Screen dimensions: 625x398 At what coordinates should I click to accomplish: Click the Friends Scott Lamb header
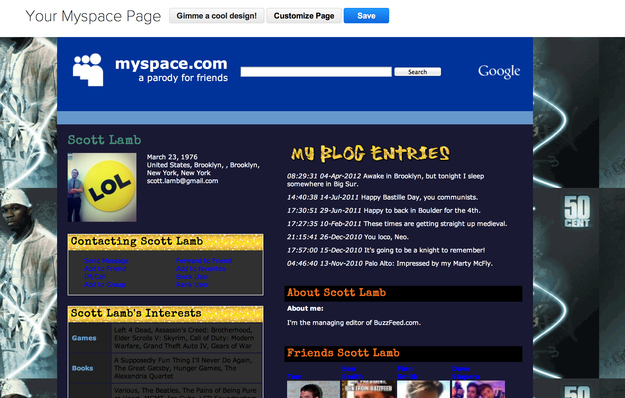point(403,353)
